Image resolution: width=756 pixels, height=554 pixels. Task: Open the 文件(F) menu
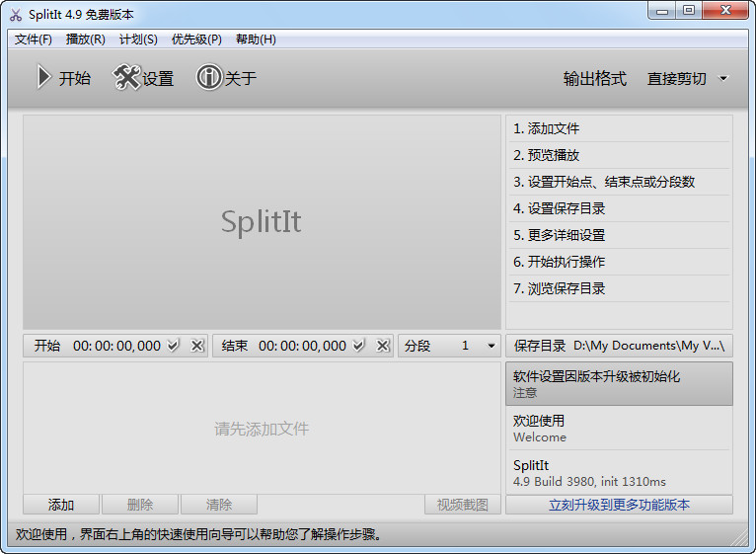pyautogui.click(x=34, y=40)
